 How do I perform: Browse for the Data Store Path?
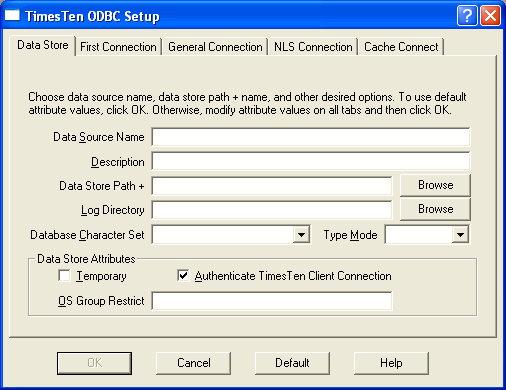(x=435, y=185)
